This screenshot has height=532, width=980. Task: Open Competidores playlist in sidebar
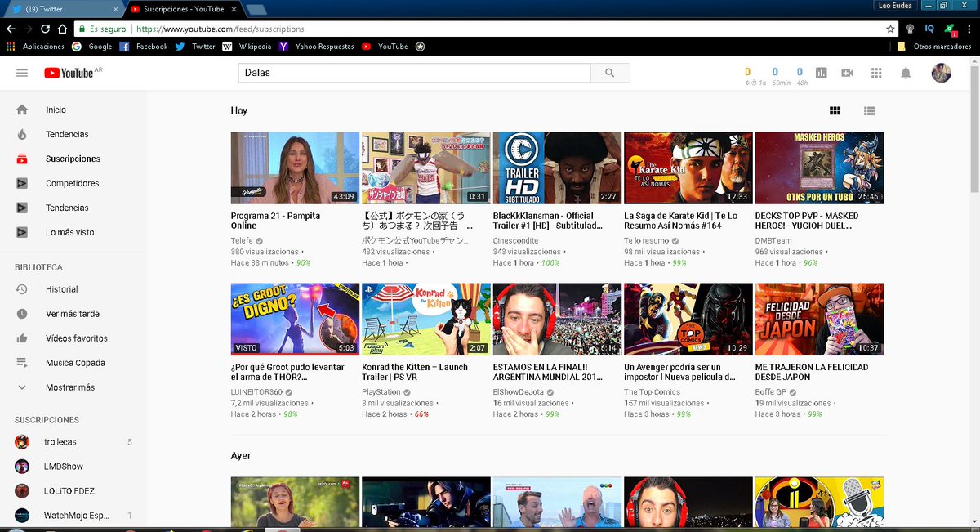[73, 183]
